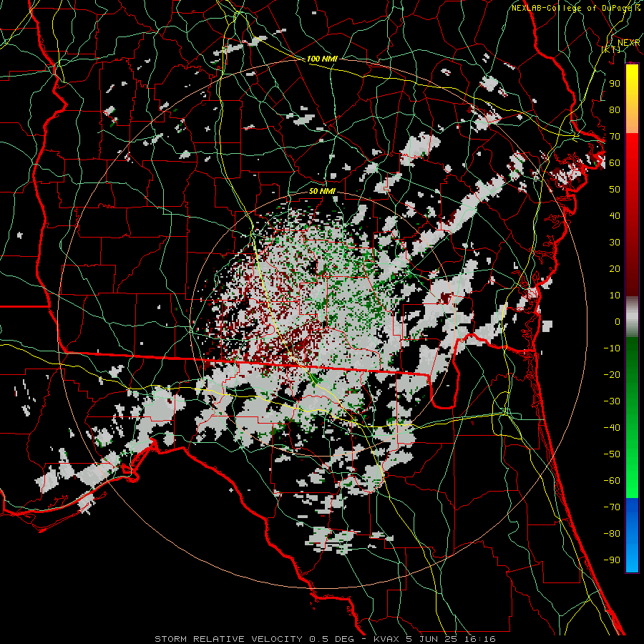Click the -60 value on velocity scale

[x=612, y=481]
